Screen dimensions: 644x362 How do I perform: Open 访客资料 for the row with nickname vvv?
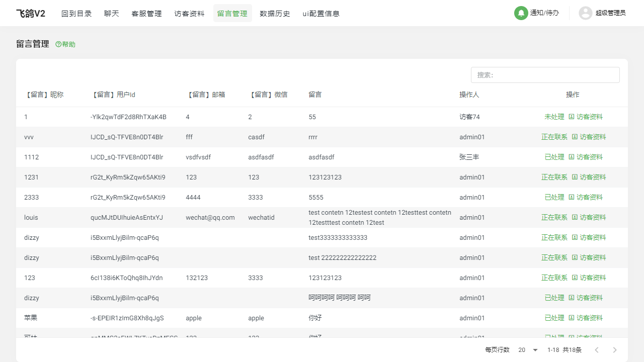(x=589, y=137)
